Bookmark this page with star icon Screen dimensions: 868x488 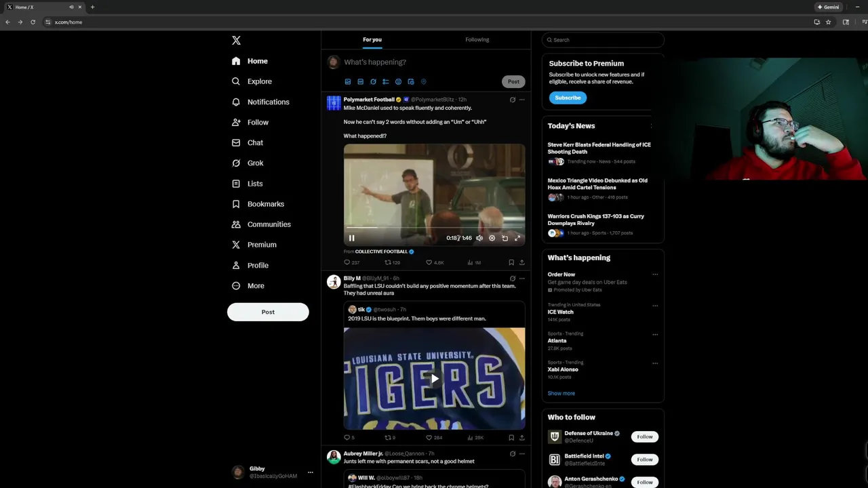[x=829, y=22]
